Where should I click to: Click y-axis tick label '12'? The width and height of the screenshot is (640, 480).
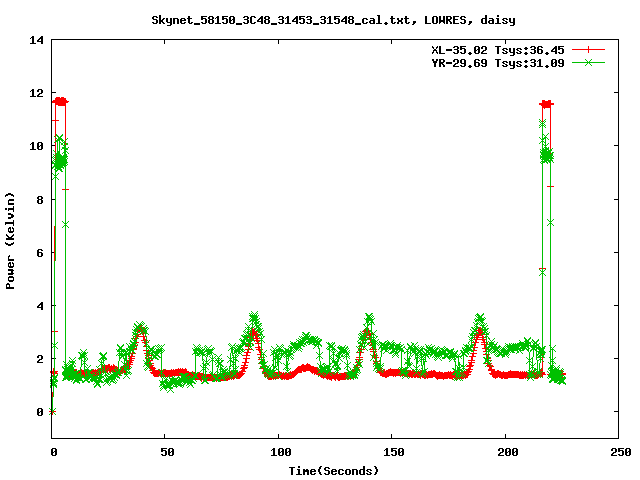point(36,93)
